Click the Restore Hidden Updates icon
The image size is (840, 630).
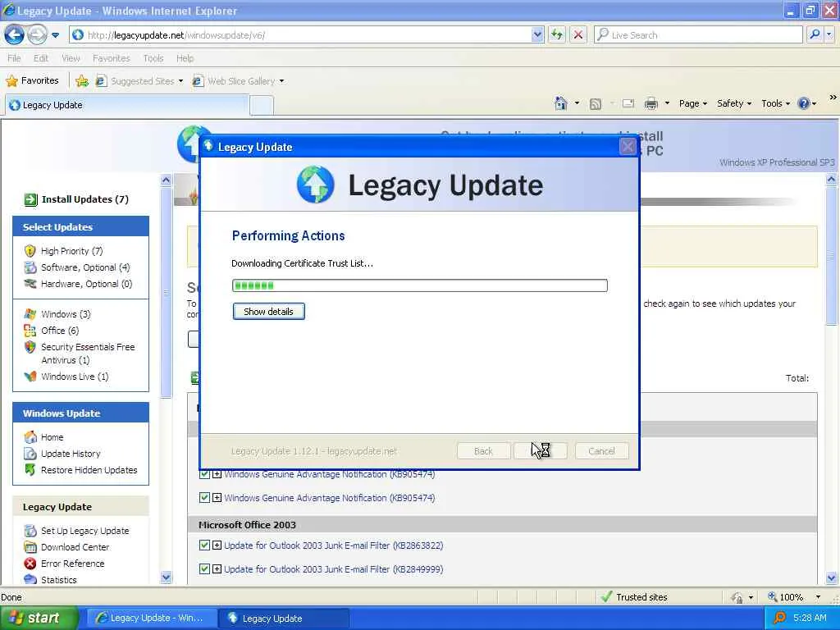point(30,470)
